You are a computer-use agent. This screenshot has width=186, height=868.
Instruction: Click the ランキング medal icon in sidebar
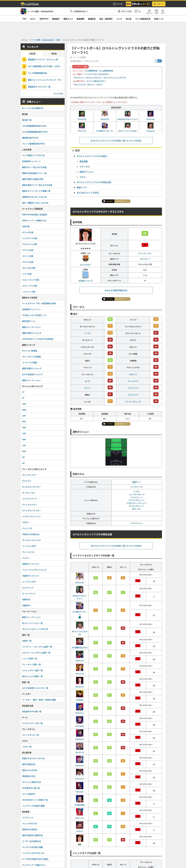pos(24,47)
